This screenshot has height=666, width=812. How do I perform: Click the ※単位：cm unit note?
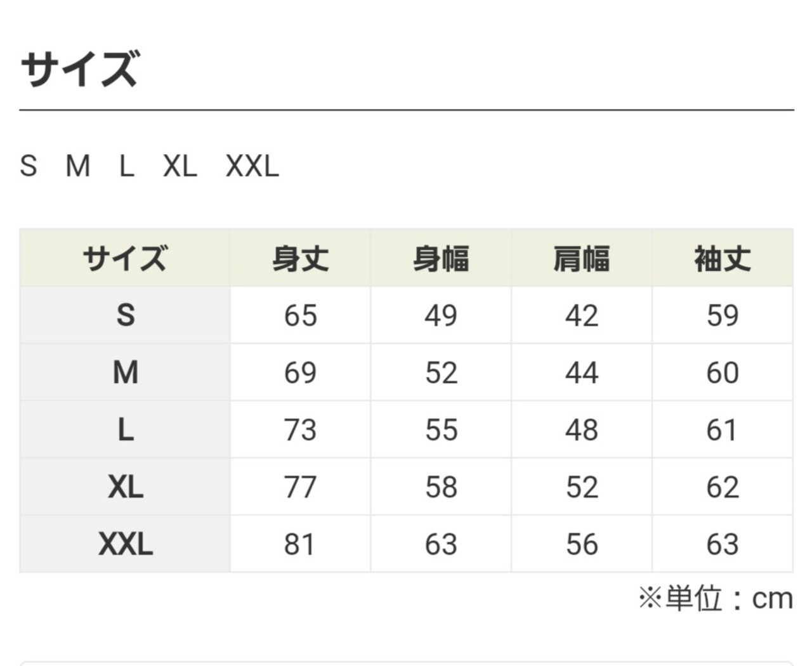(x=716, y=598)
